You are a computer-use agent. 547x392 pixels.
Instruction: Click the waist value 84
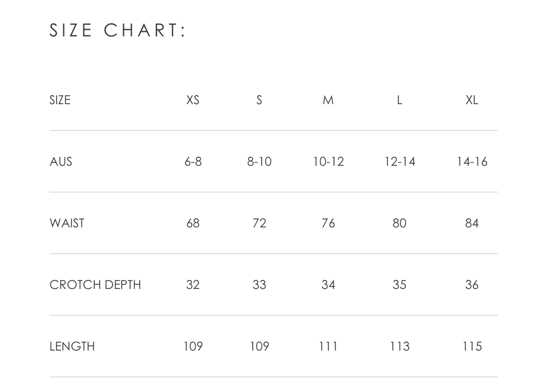tap(472, 223)
